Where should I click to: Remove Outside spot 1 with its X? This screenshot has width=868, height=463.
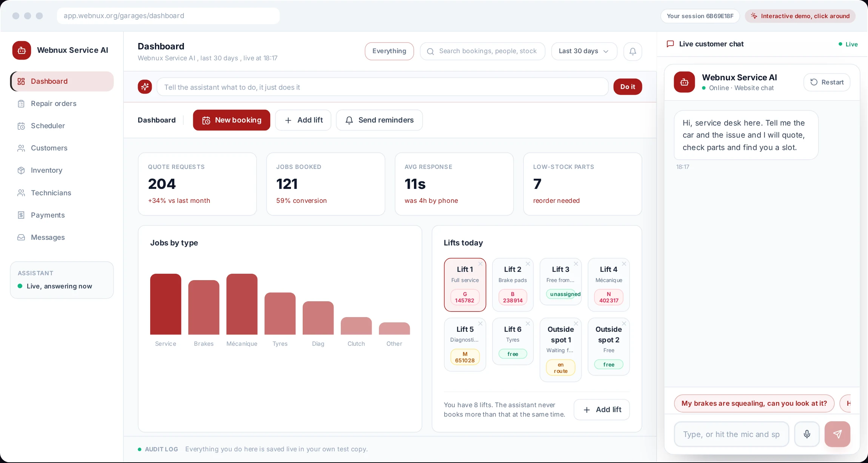point(576,323)
